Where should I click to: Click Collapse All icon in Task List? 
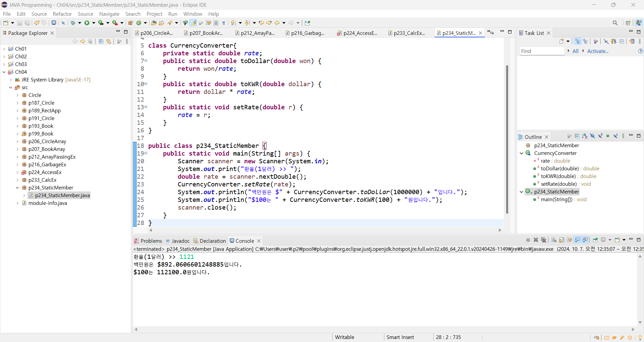[622, 41]
